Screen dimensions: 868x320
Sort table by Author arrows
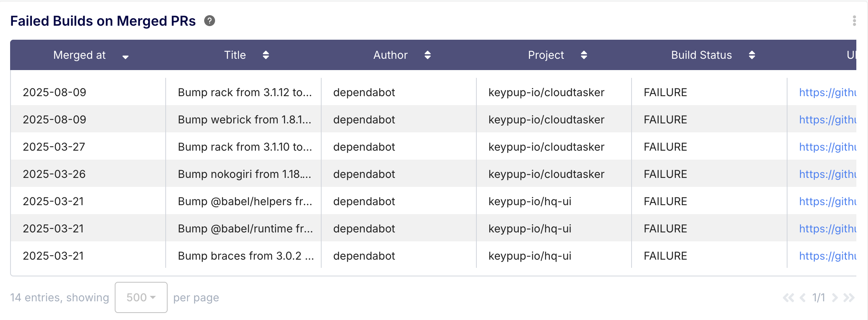pos(427,55)
